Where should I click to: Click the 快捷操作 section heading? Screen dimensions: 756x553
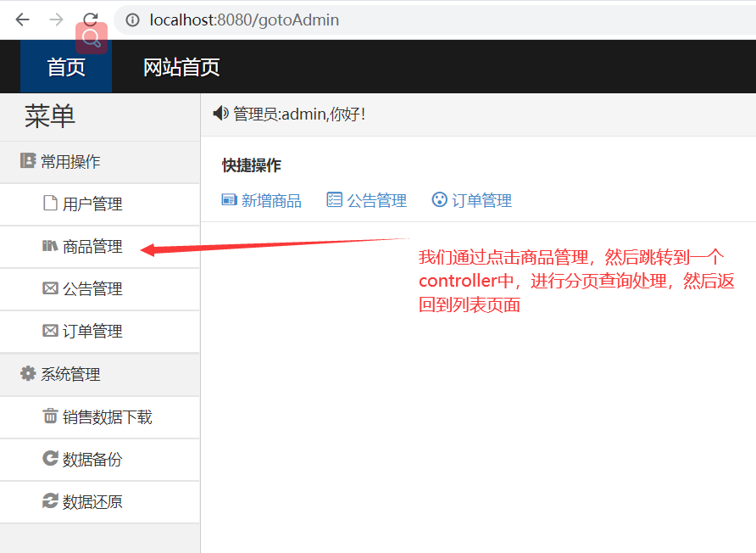(x=251, y=165)
